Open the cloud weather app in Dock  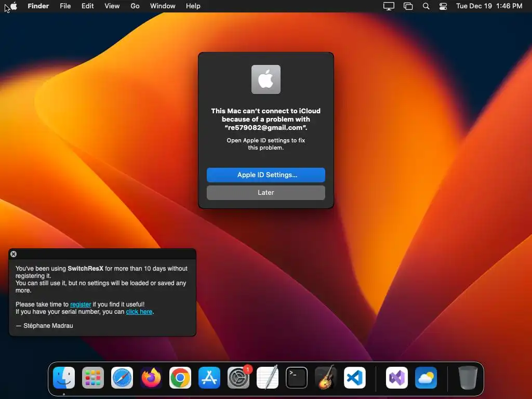pyautogui.click(x=426, y=378)
